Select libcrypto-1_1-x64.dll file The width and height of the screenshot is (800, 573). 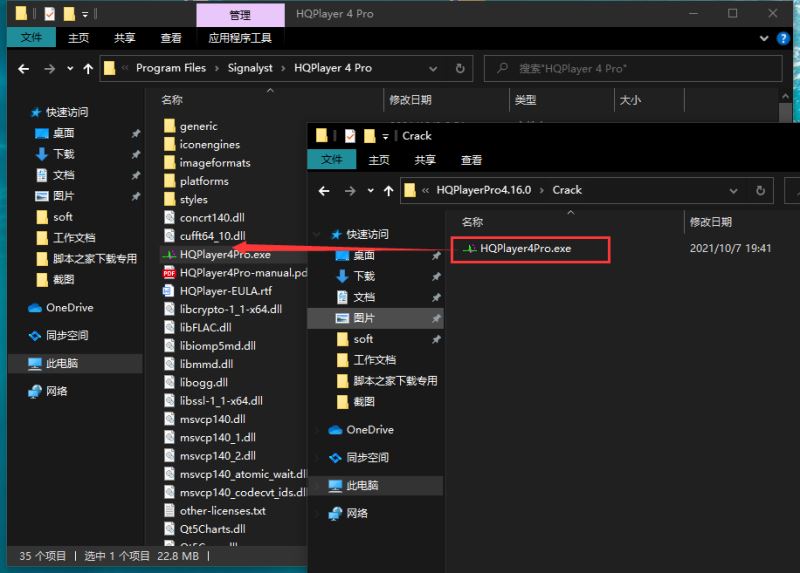222,310
